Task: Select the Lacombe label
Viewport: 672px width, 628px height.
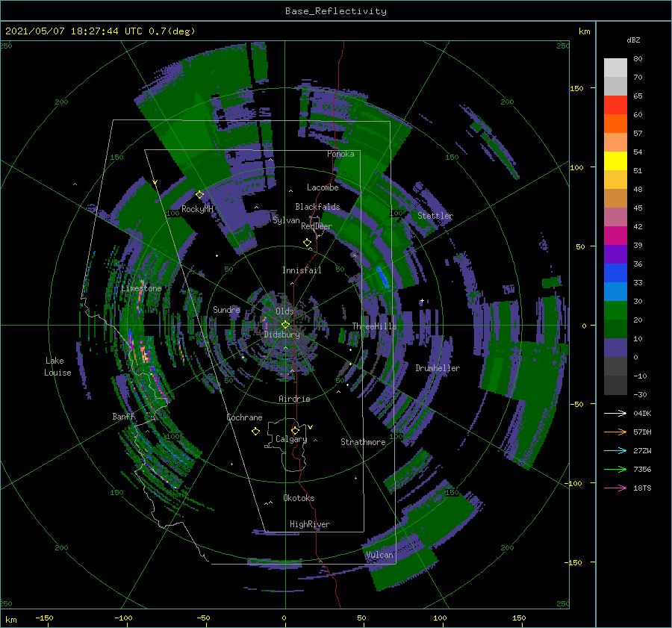Action: [x=323, y=187]
